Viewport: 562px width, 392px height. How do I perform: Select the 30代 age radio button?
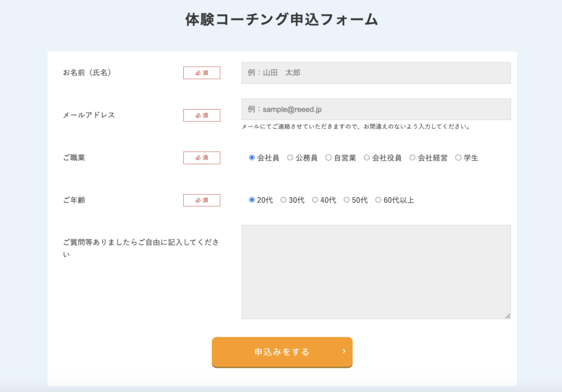pos(284,200)
